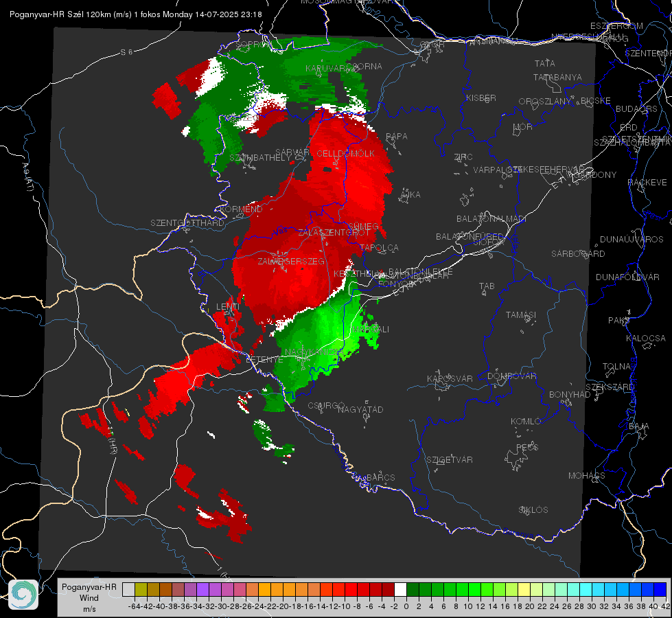Viewport: 672px width, 618px height.
Task: Click the TAMASI city label
Action: [521, 315]
